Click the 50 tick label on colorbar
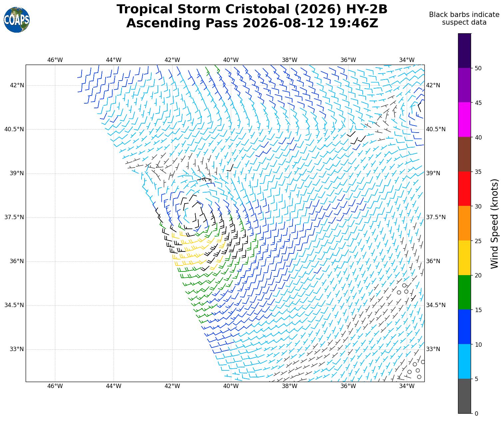Viewport: 504px width, 421px height. click(x=478, y=68)
